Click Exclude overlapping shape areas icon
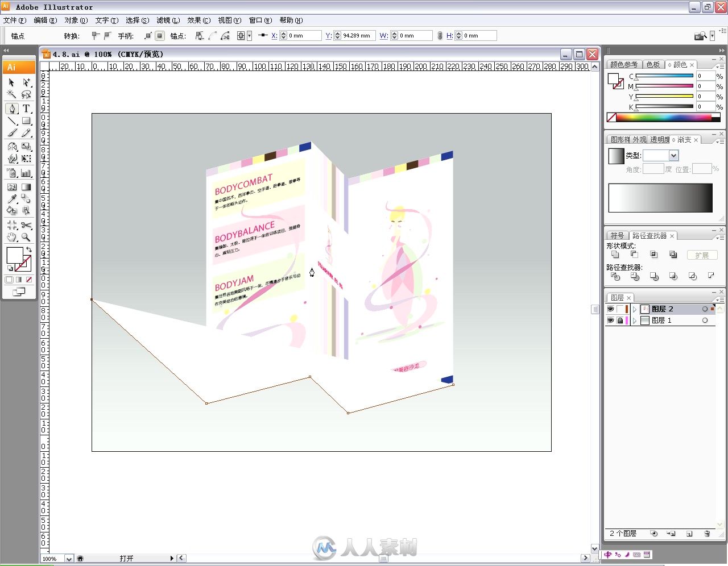This screenshot has width=728, height=566. pos(673,255)
